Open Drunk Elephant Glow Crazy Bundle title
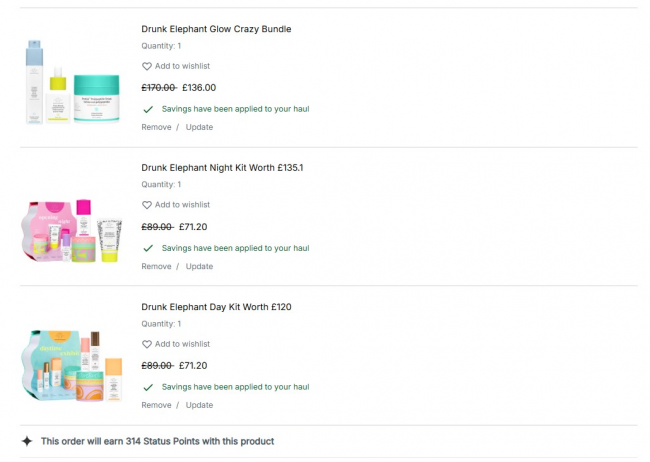The height and width of the screenshot is (462, 650). click(x=216, y=29)
